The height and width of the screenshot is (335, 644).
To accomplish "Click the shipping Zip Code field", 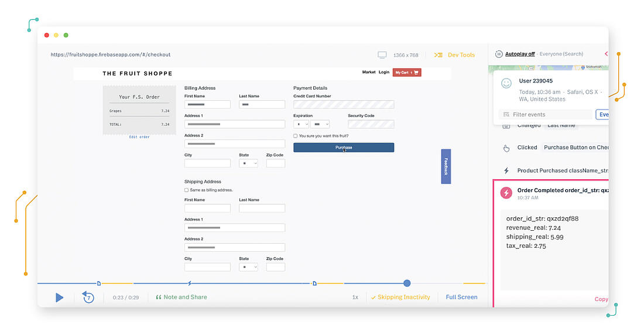I will [x=276, y=266].
